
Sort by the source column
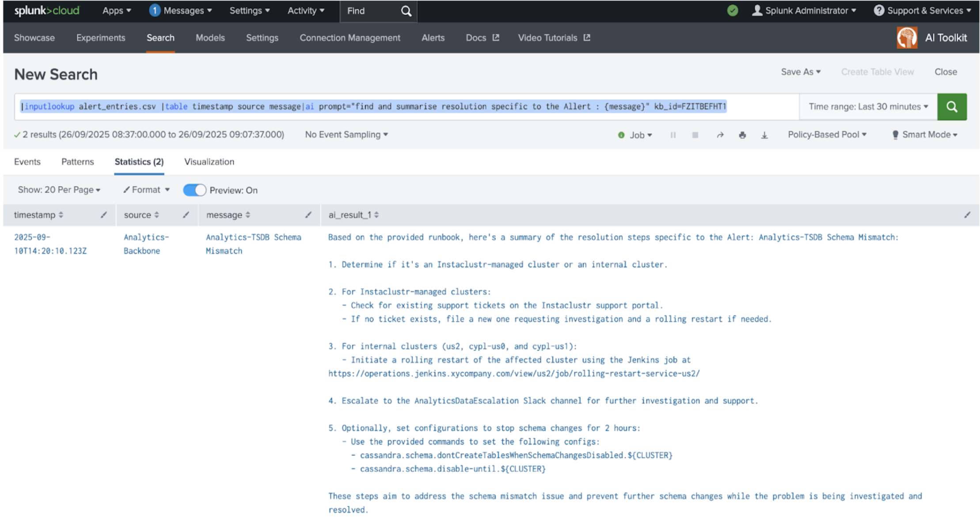coord(141,215)
